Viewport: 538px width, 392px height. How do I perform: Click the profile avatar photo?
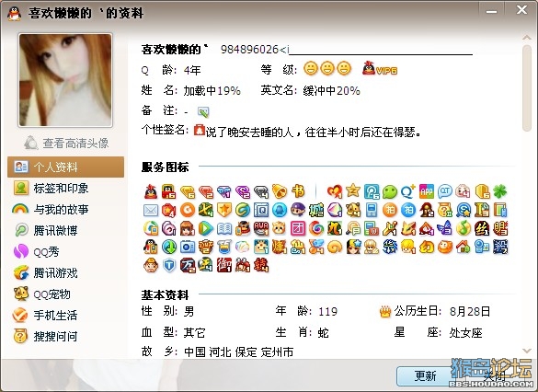(65, 80)
